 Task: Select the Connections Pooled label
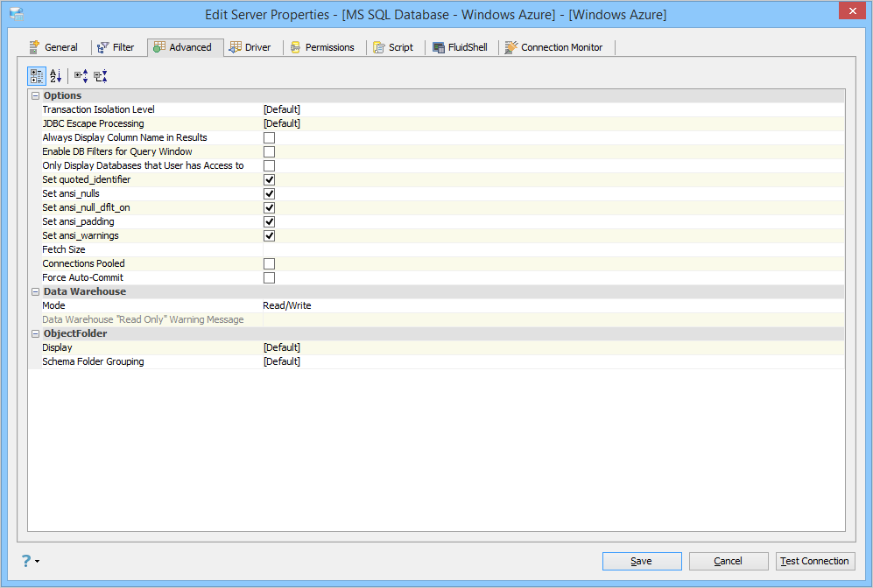pyautogui.click(x=83, y=263)
